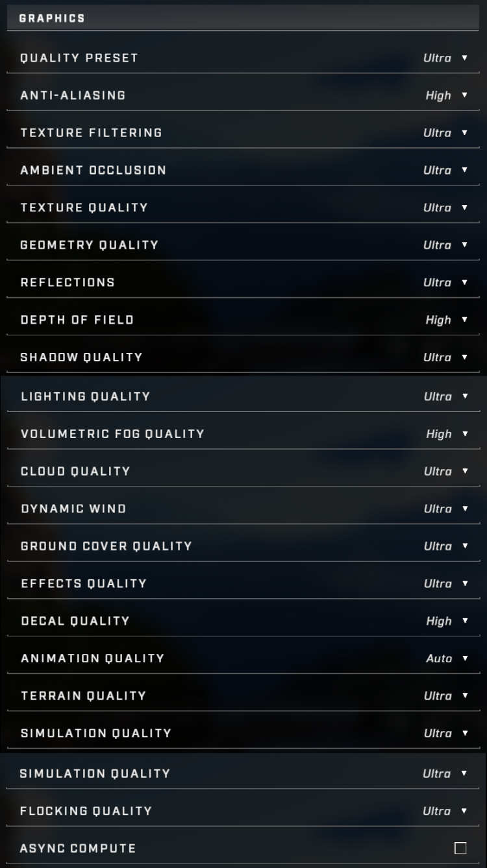
Task: Open the Flocking Quality dropdown
Action: coord(464,811)
